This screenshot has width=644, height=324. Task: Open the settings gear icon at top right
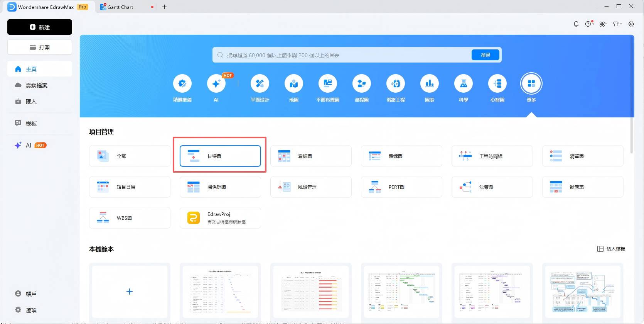pyautogui.click(x=631, y=24)
